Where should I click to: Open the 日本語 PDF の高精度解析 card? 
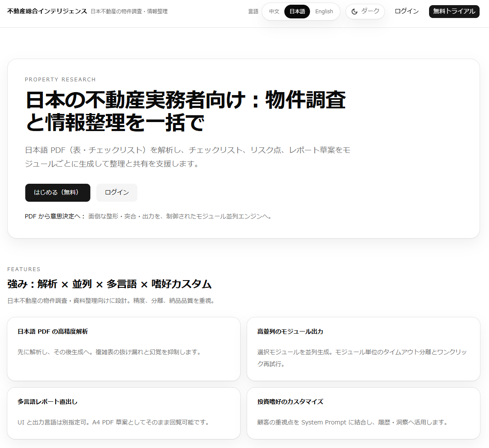pyautogui.click(x=123, y=349)
